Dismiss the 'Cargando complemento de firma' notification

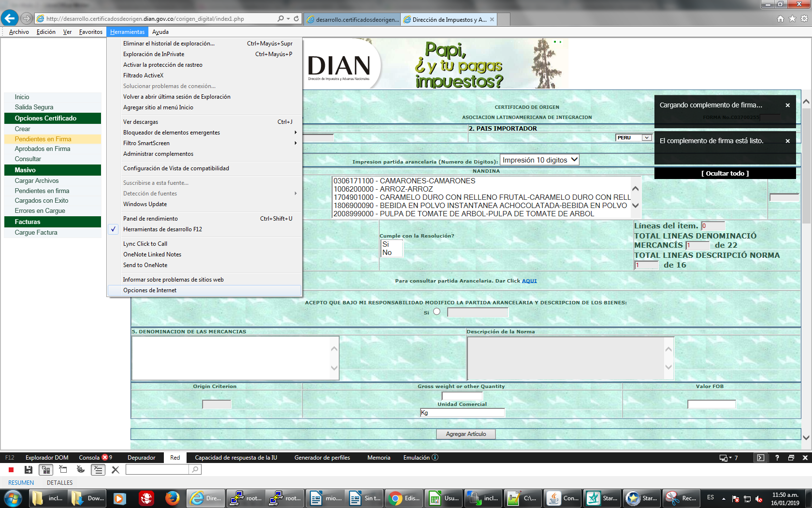(787, 105)
